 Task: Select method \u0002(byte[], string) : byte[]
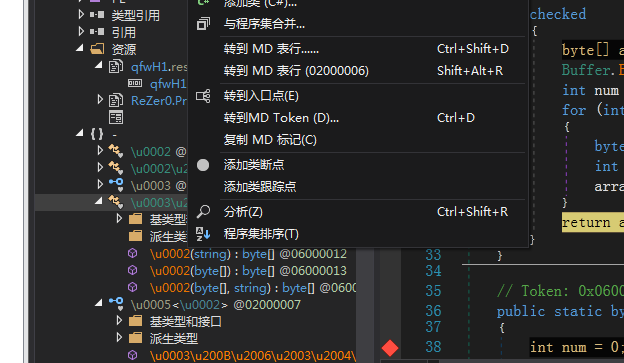coord(253,287)
